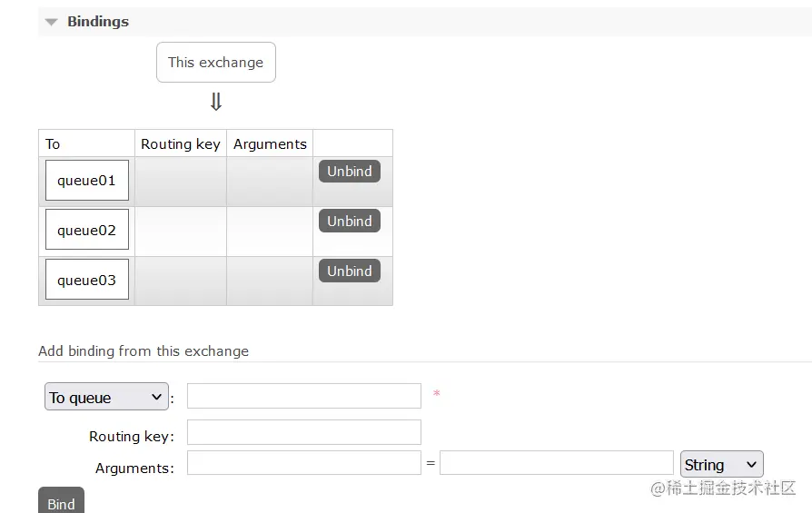Click the Routing key column header
This screenshot has width=812, height=513.
[x=181, y=143]
